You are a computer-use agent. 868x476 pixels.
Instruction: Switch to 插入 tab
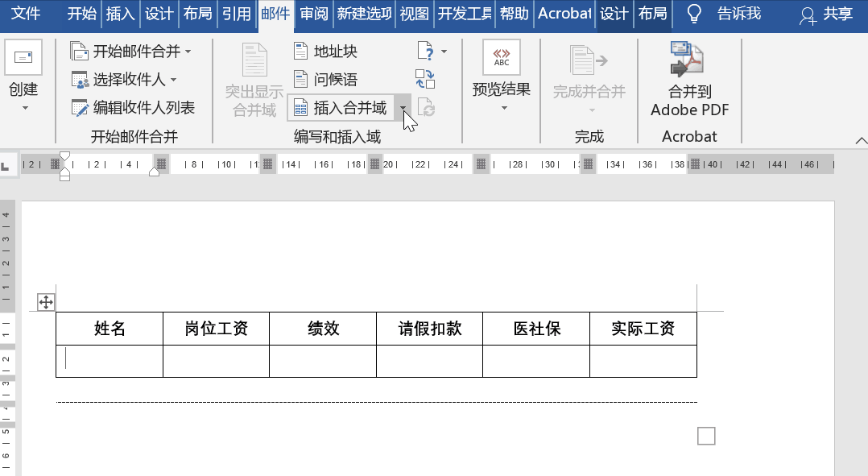point(121,13)
